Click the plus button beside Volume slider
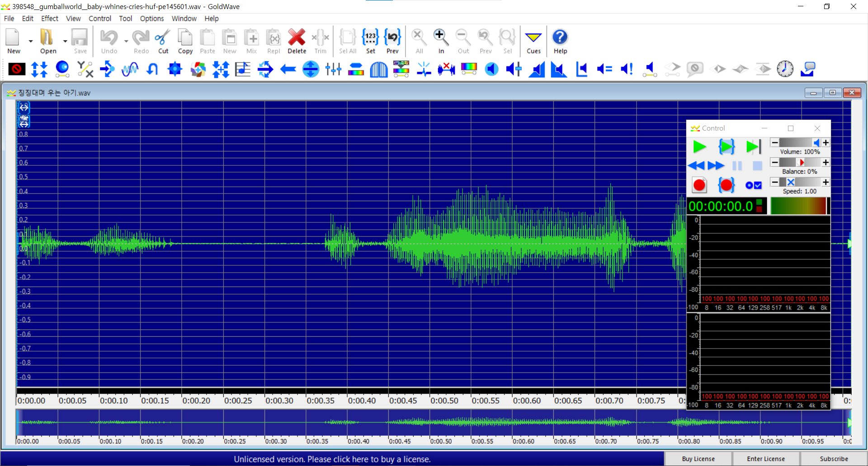The height and width of the screenshot is (466, 868). pyautogui.click(x=826, y=143)
